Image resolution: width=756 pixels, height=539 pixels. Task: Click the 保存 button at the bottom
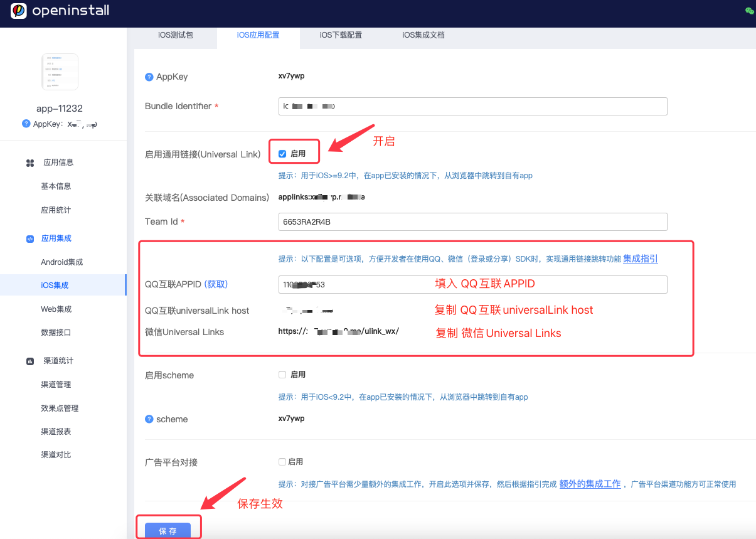[168, 529]
